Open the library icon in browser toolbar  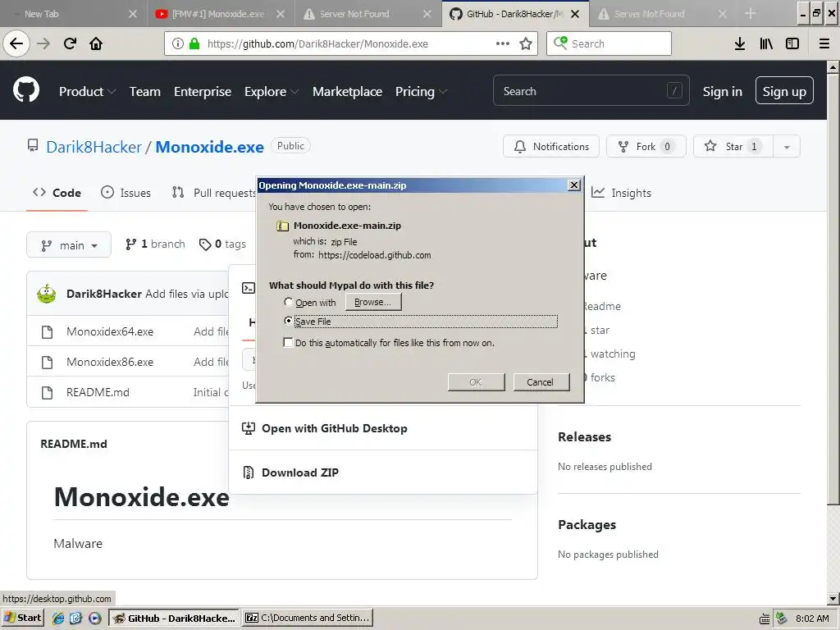pyautogui.click(x=766, y=44)
